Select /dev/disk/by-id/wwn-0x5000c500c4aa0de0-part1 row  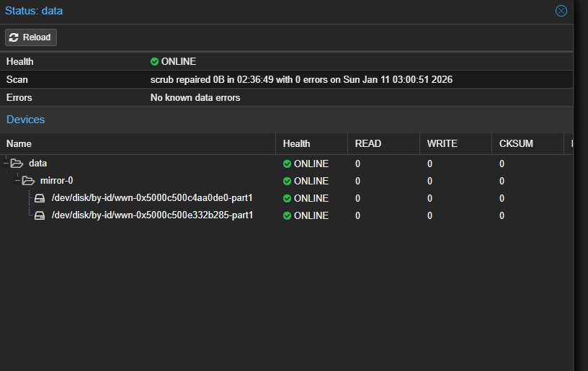point(287,198)
